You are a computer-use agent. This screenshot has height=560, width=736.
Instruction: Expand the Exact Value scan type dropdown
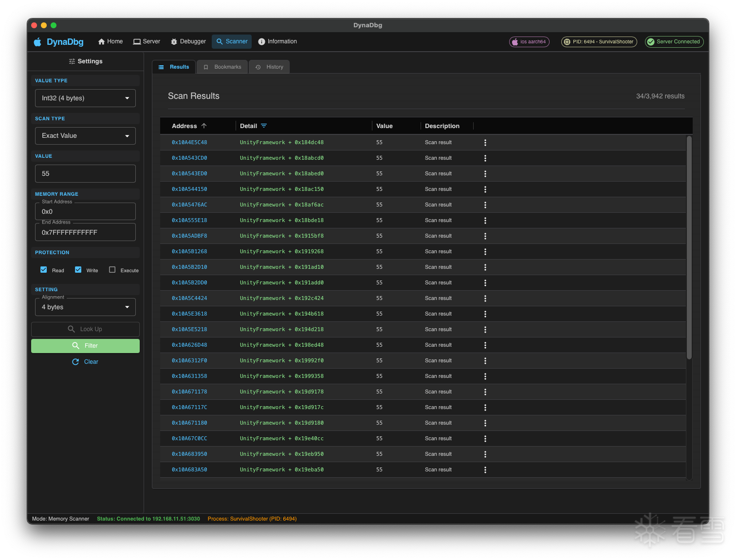point(85,136)
